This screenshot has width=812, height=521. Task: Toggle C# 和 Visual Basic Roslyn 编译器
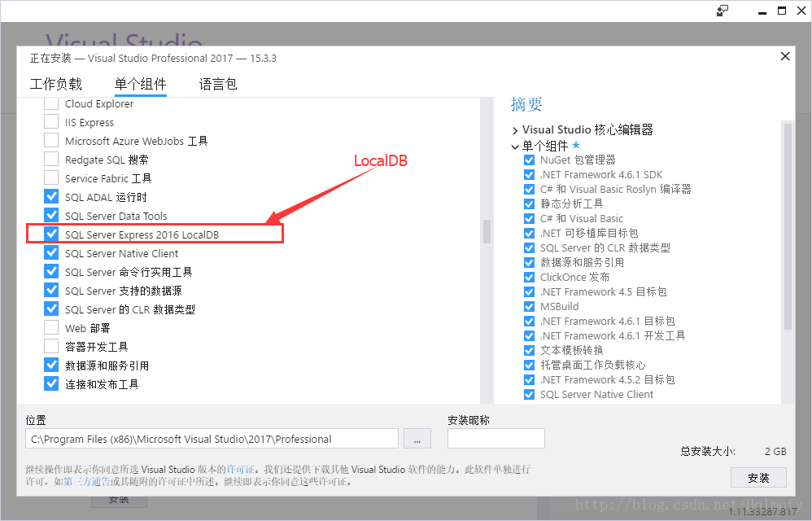point(529,189)
